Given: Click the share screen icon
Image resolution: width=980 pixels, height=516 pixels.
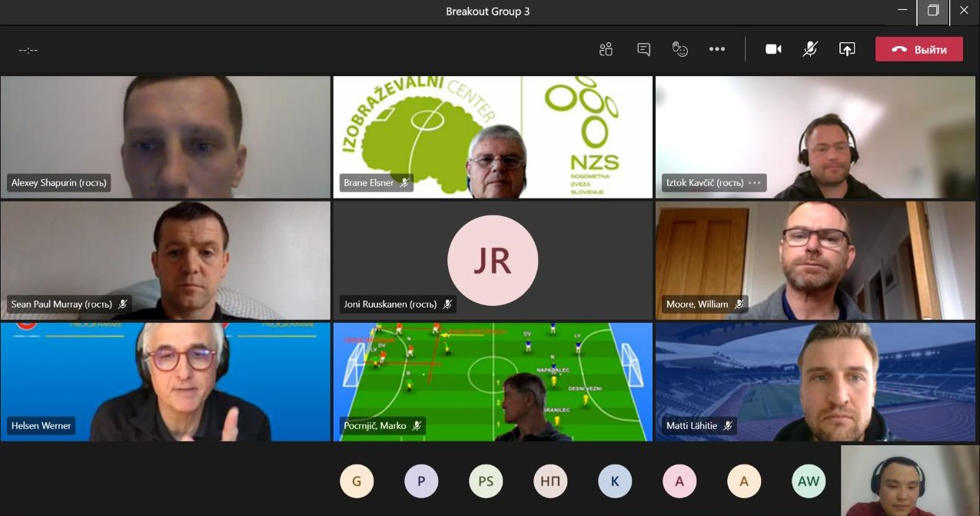Looking at the screenshot, I should click(x=846, y=49).
